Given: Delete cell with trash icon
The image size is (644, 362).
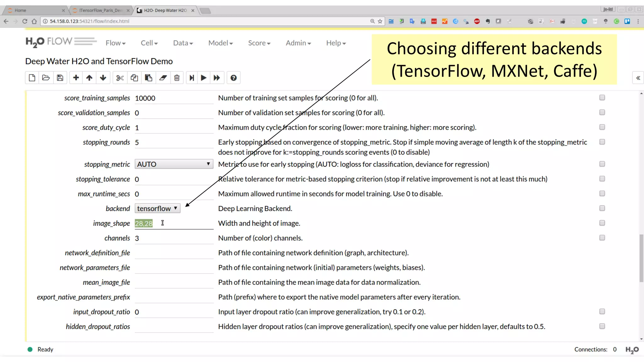Looking at the screenshot, I should pos(177,78).
